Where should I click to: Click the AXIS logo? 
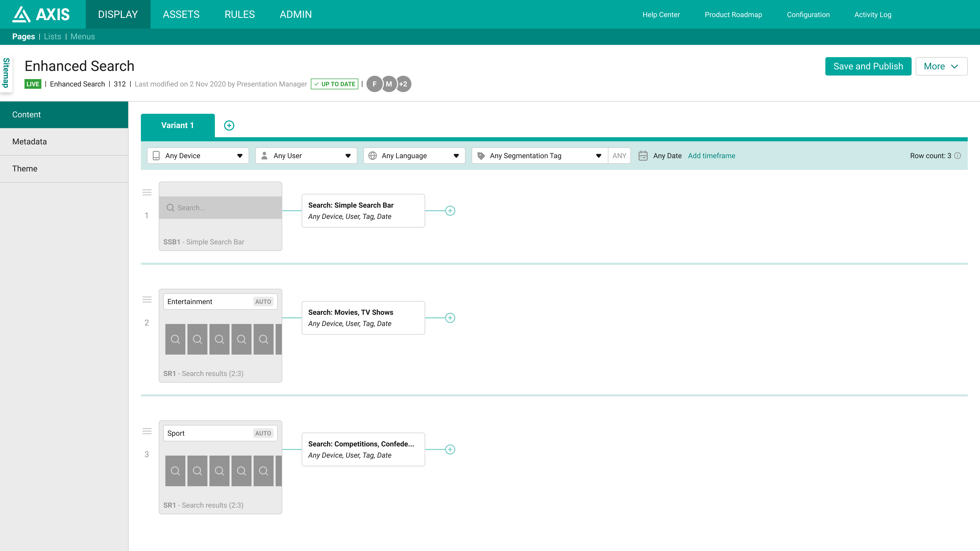pyautogui.click(x=41, y=15)
